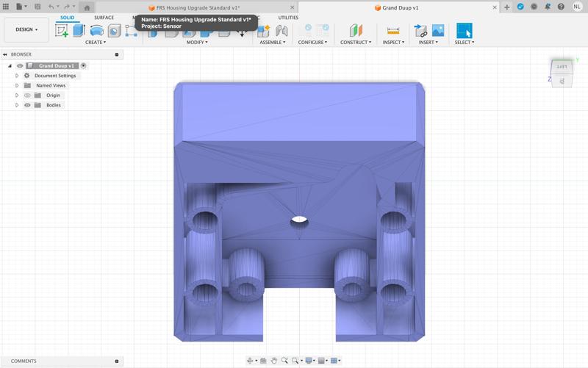This screenshot has width=588, height=368.
Task: Click the BROWSER panel options dot
Action: click(x=117, y=54)
